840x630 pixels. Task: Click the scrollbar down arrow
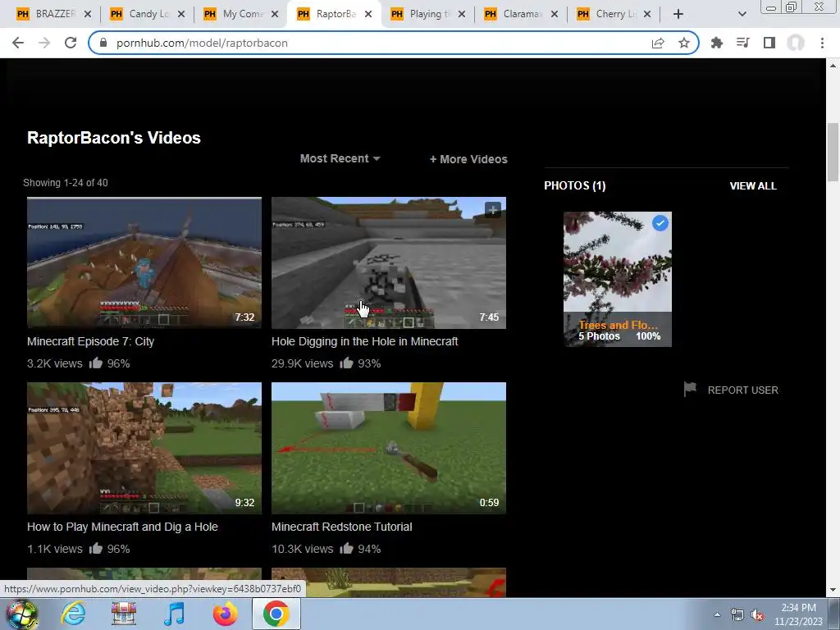click(833, 590)
